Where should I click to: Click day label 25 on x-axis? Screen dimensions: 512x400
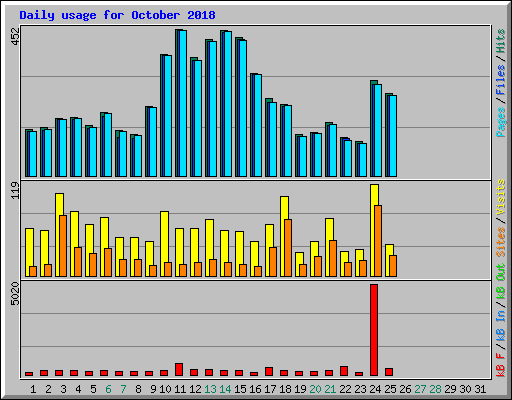(390, 389)
